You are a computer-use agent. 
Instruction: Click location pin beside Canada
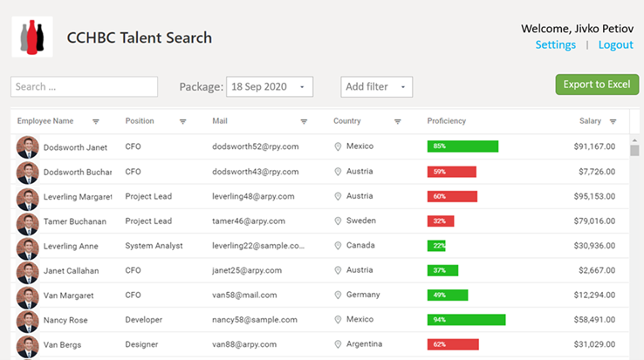(338, 246)
